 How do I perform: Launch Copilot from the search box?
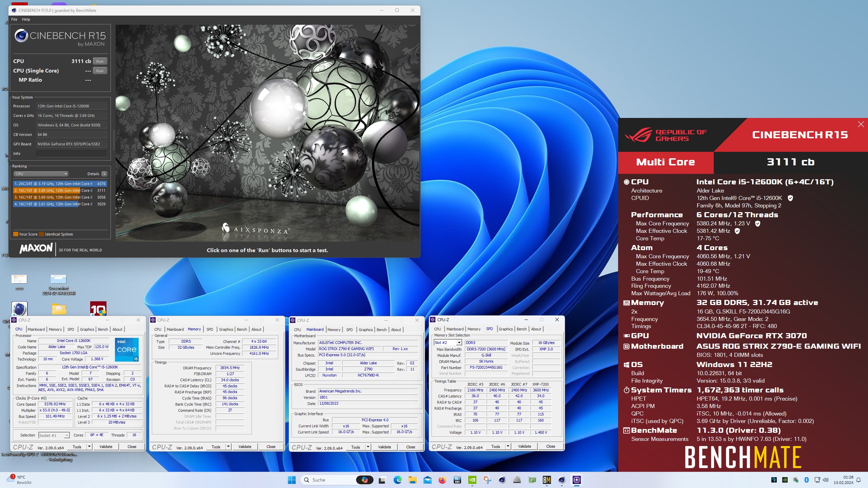click(365, 480)
